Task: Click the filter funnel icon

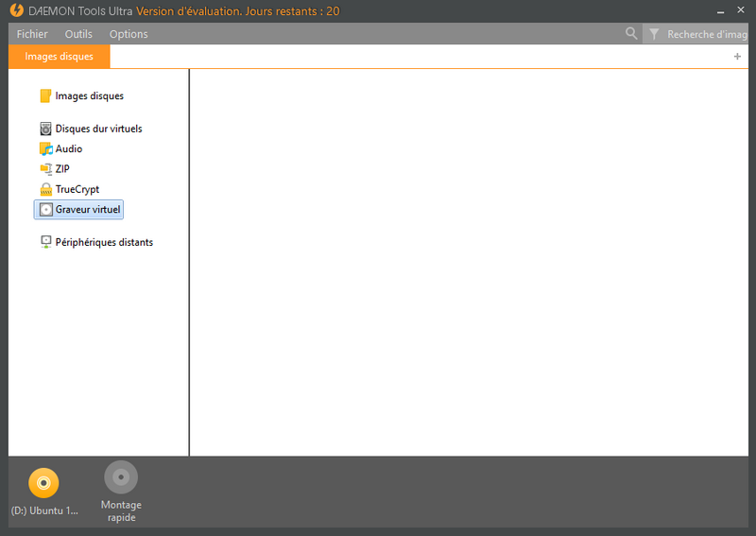Action: click(x=654, y=34)
